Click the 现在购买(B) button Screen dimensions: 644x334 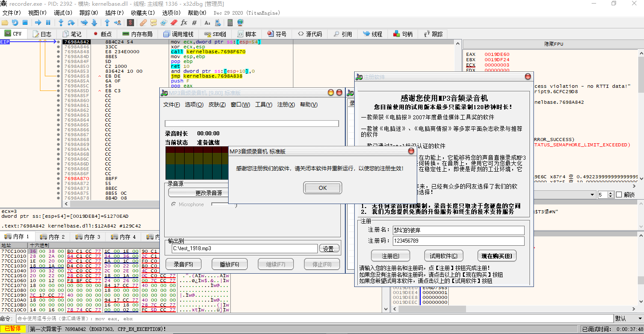(497, 256)
